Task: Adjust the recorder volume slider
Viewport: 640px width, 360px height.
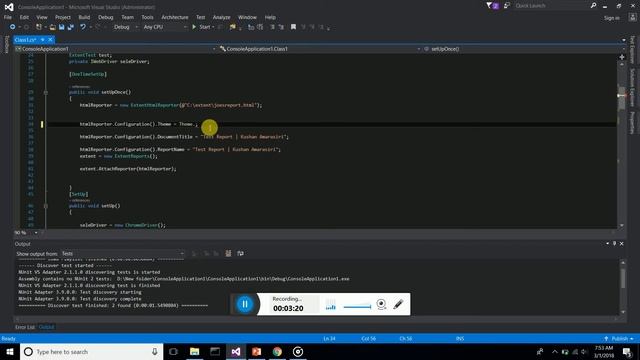Action: (357, 307)
